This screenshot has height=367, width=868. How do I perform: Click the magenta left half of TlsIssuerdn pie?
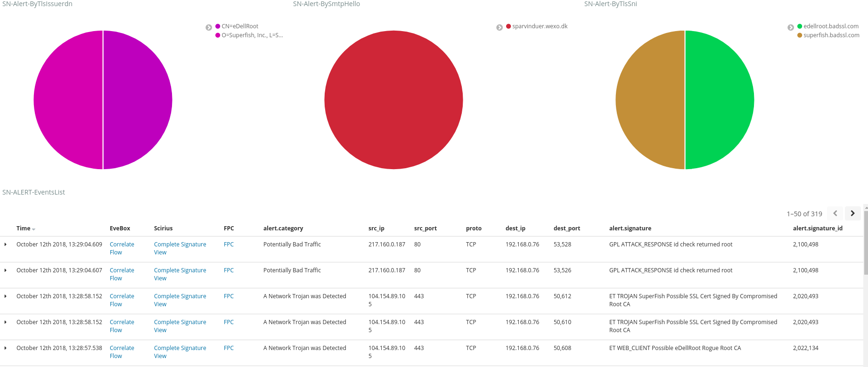click(68, 100)
